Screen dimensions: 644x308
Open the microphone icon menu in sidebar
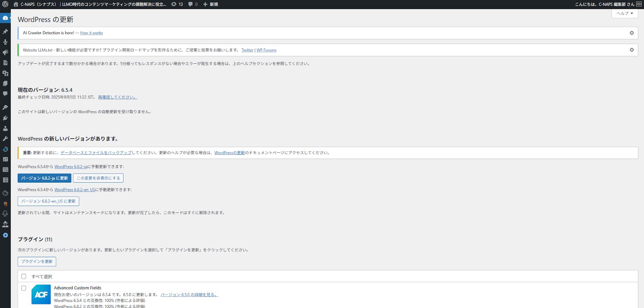5,42
